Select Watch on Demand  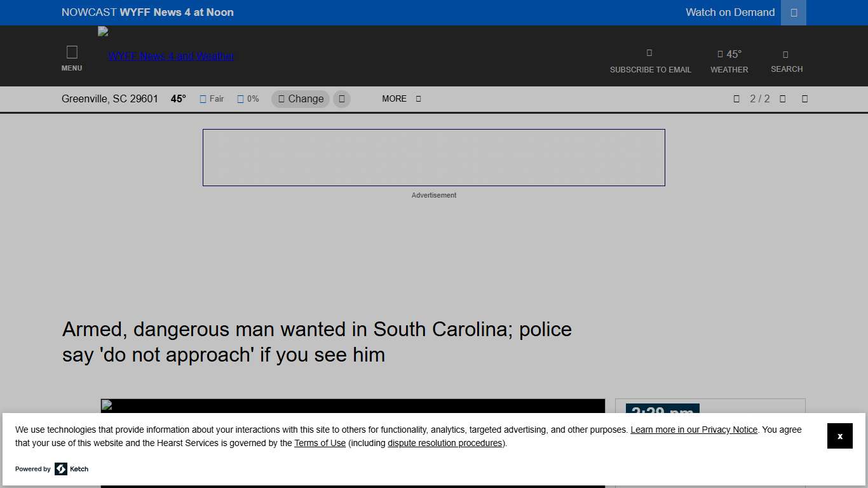tap(729, 12)
